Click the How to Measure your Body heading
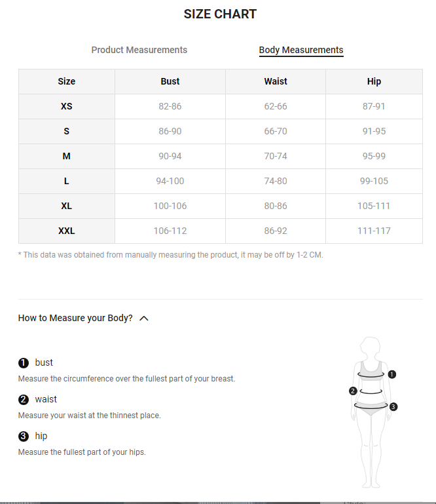Screen dimensions: 436x504 click(x=75, y=318)
